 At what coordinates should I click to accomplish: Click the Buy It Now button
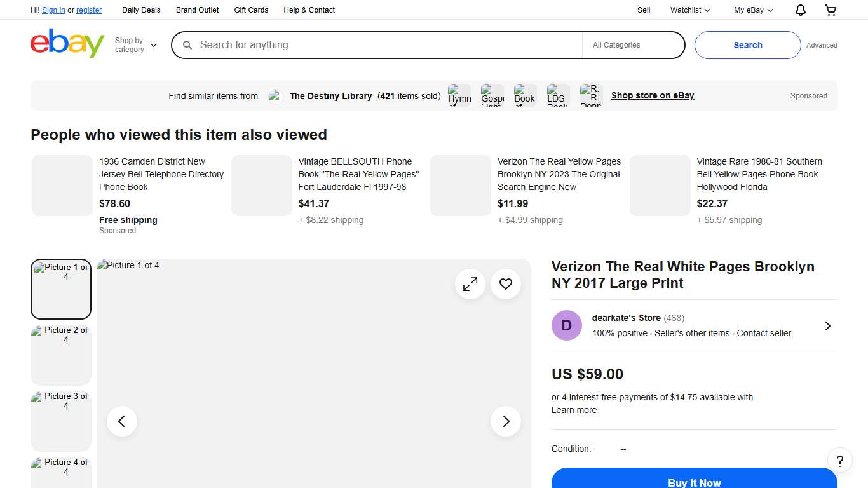coord(694,482)
